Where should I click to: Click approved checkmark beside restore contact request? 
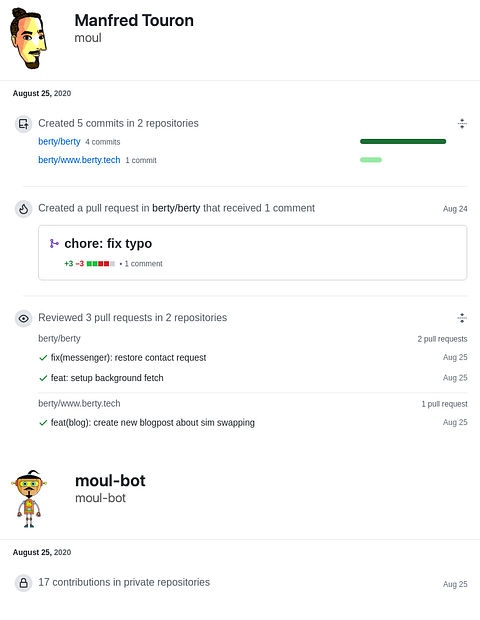pos(43,358)
